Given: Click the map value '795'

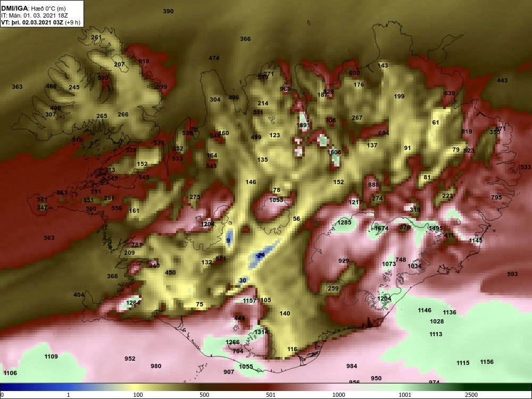Looking at the screenshot, I should [x=496, y=197].
